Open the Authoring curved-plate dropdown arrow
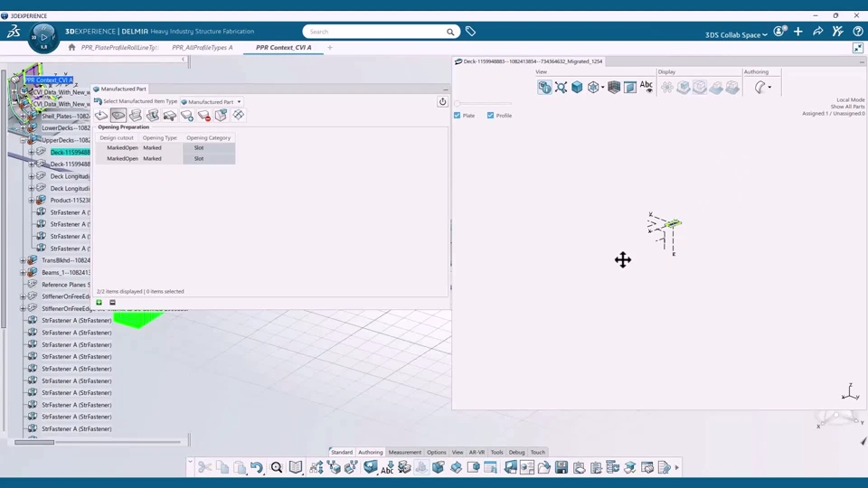Viewport: 868px width, 488px height. [x=769, y=88]
